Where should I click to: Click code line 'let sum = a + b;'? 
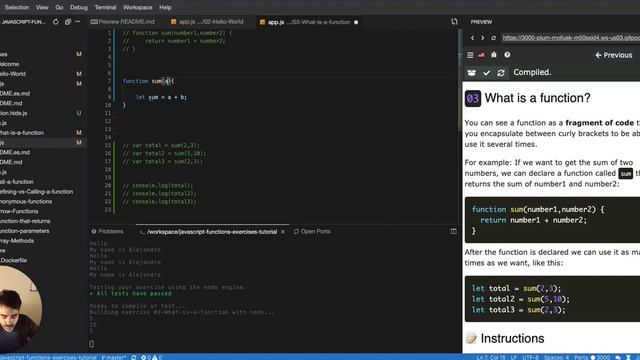(x=161, y=97)
